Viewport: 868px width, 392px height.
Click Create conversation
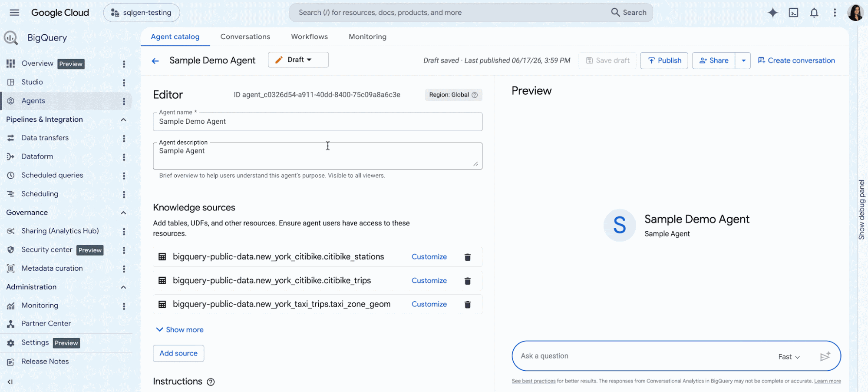pyautogui.click(x=796, y=60)
